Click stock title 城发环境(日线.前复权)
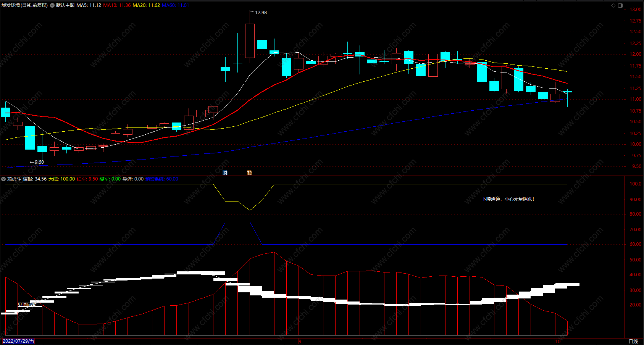 25,5
